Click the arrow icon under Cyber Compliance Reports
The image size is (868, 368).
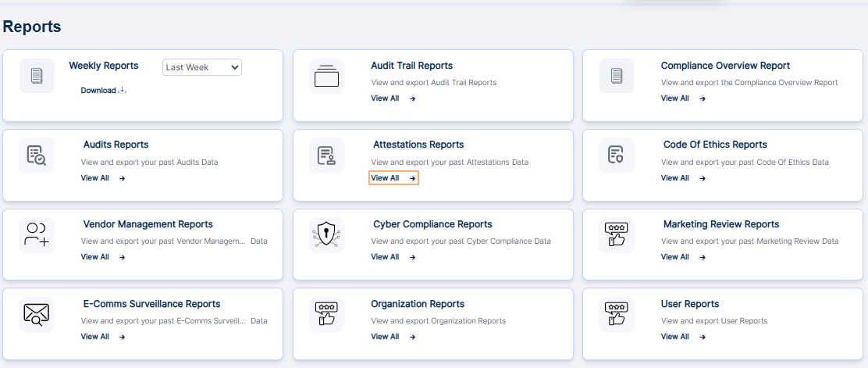click(x=412, y=257)
